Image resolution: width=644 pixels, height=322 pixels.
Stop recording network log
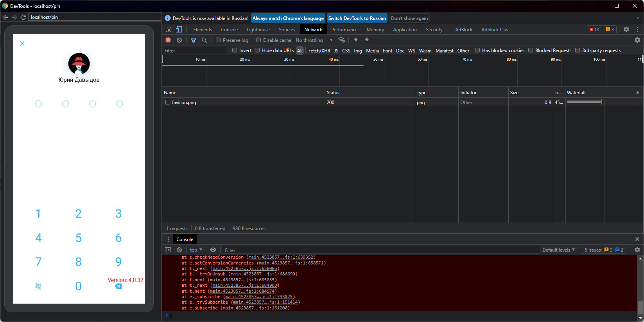[x=168, y=40]
